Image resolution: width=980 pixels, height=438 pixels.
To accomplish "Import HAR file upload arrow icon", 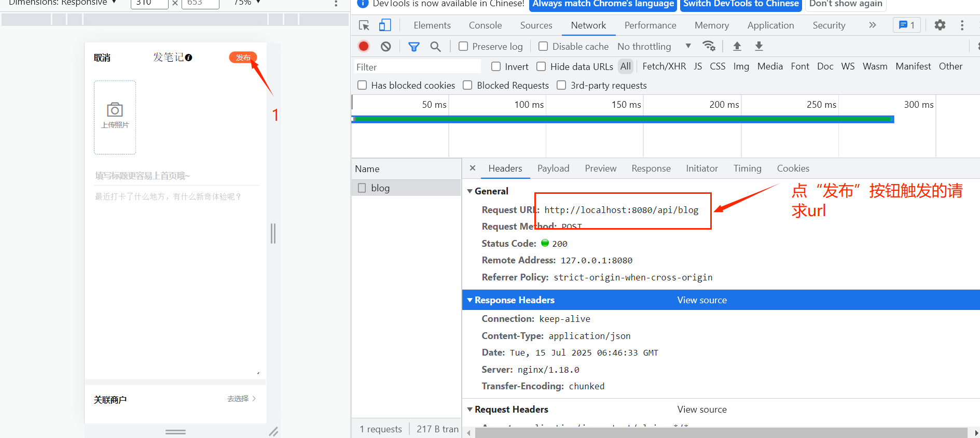I will pyautogui.click(x=737, y=46).
